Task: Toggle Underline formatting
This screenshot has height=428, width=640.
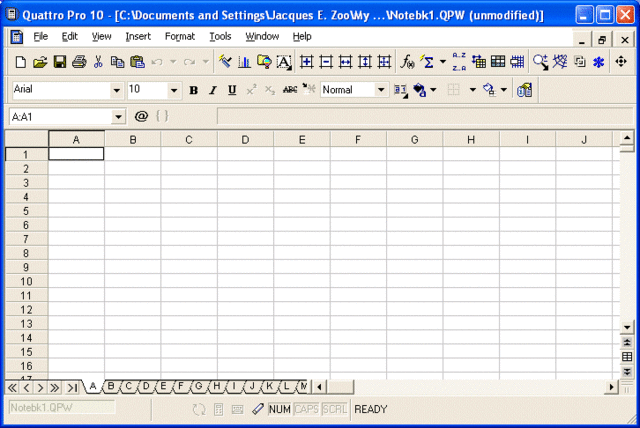Action: [x=232, y=90]
